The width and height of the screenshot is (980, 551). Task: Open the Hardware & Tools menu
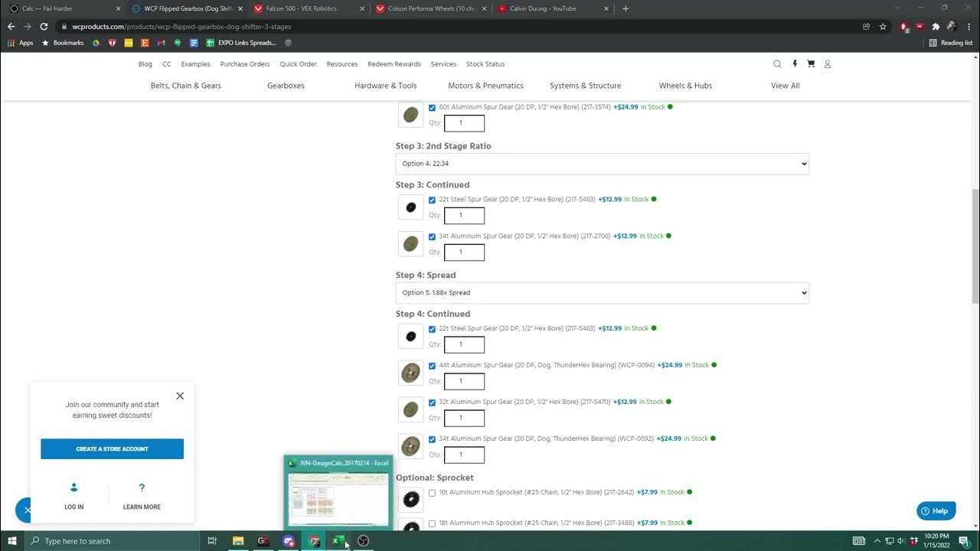386,86
